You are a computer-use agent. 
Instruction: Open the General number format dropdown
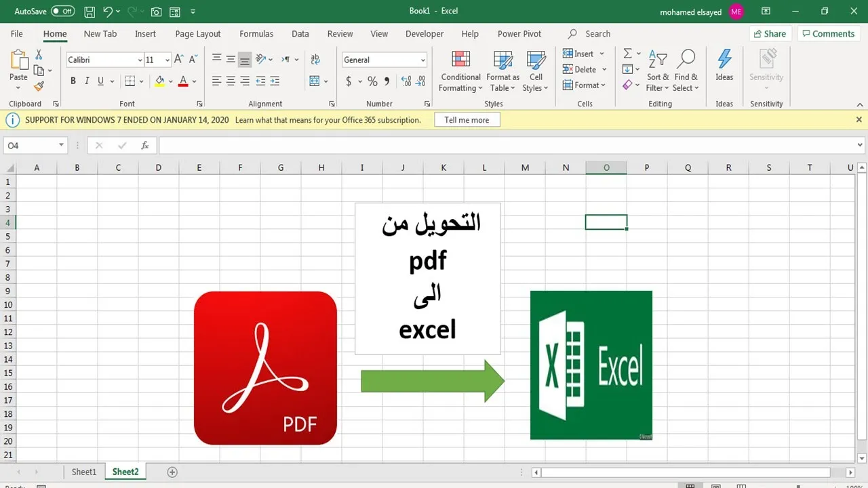point(422,60)
